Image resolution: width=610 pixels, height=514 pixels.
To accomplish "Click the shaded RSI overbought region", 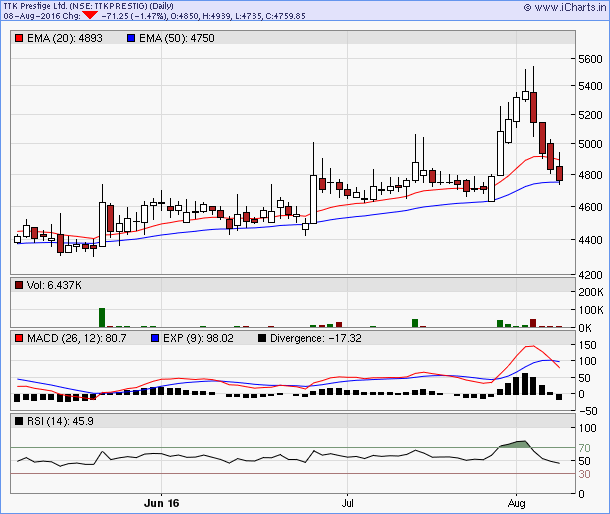I will (x=515, y=444).
